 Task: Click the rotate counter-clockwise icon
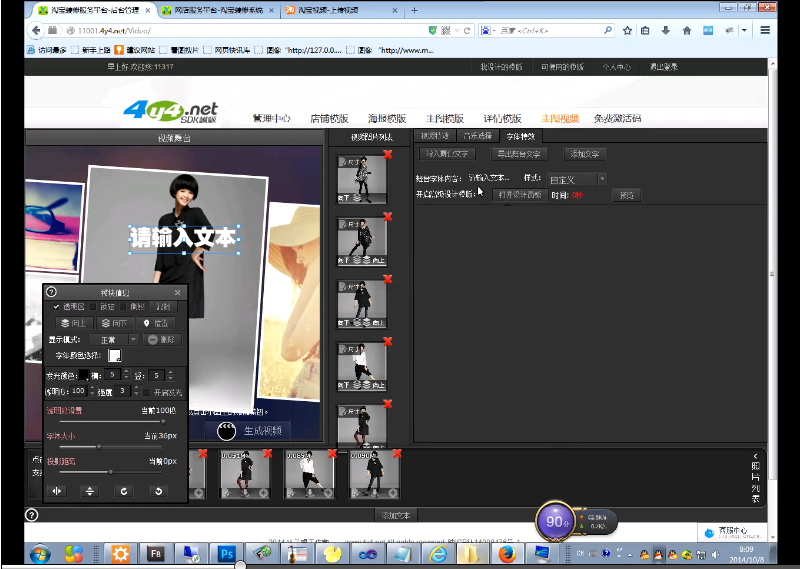[158, 490]
